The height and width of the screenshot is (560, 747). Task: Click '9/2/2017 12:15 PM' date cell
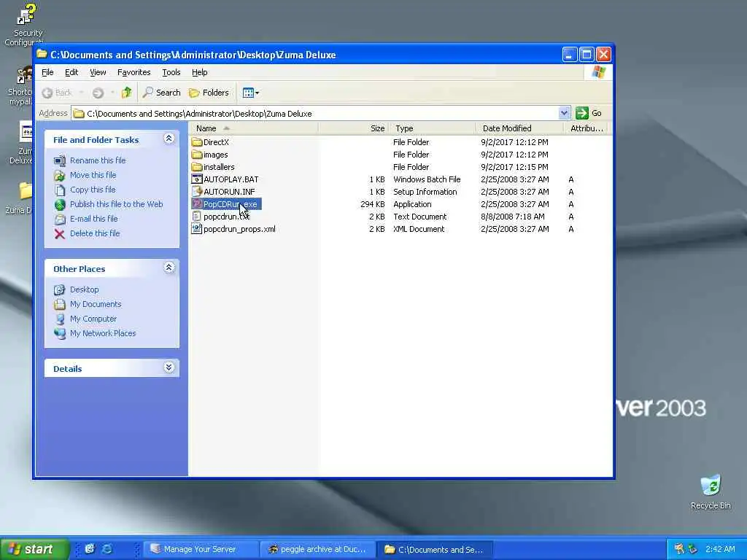pos(514,167)
